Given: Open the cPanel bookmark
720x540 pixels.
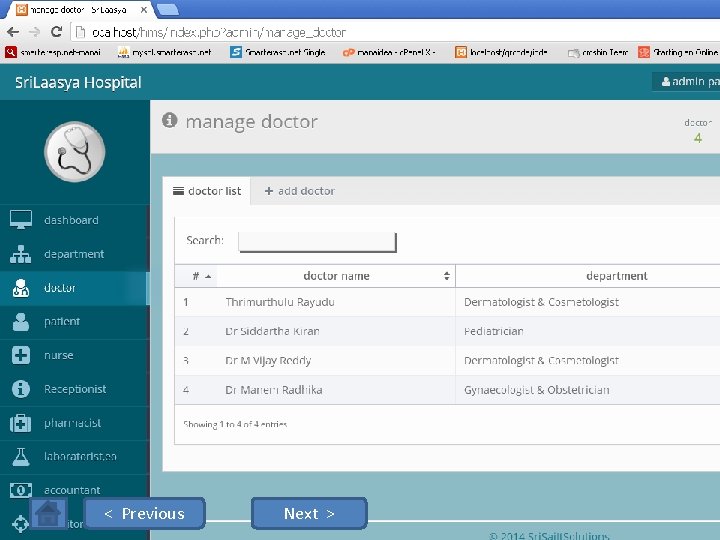Looking at the screenshot, I should pyautogui.click(x=388, y=52).
